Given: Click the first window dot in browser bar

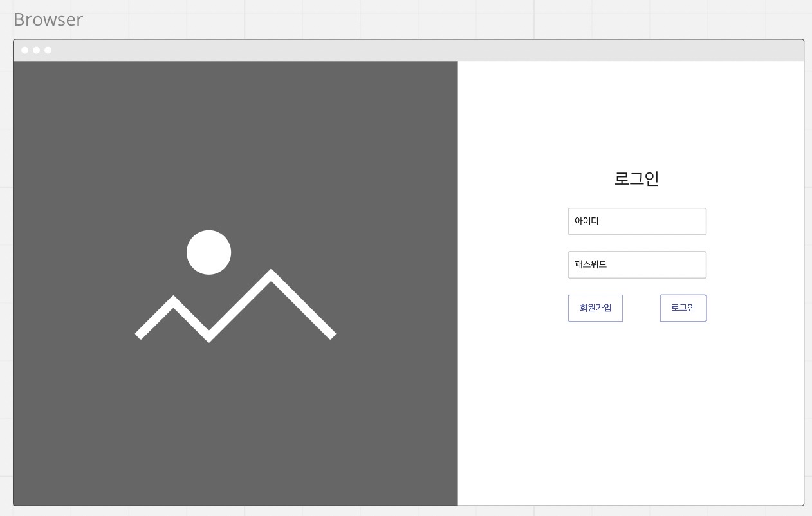Looking at the screenshot, I should [25, 50].
